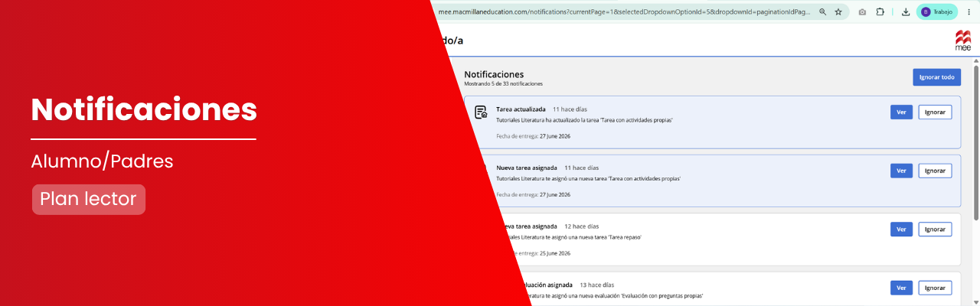980x306 pixels.
Task: Click Ver on the Tarea actualizada notification
Action: pyautogui.click(x=901, y=112)
